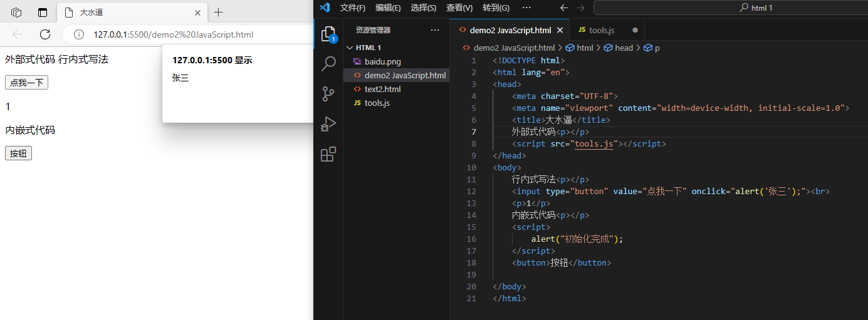Click the head breadcrumb item
Viewport: 868px width, 320px height.
click(619, 48)
